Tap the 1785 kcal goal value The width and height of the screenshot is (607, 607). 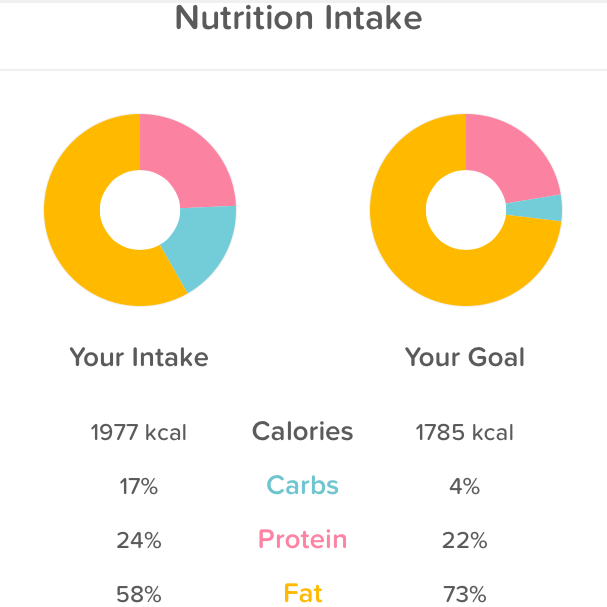click(465, 433)
